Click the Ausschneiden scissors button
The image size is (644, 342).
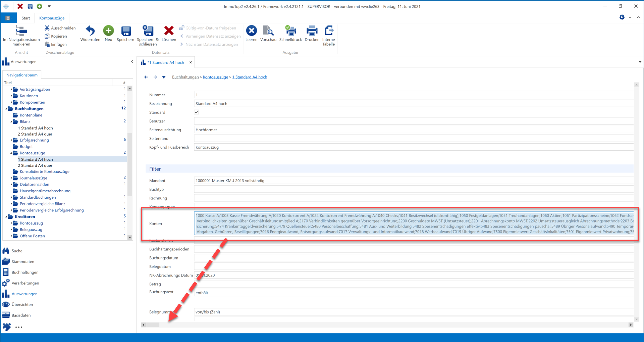coord(60,28)
